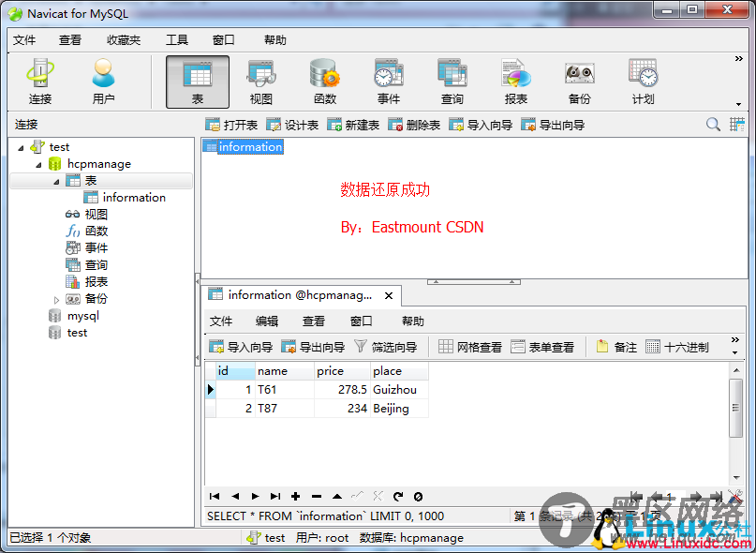Viewport: 756px width, 553px height.
Task: Open the main 窗口 menu
Action: click(x=224, y=40)
